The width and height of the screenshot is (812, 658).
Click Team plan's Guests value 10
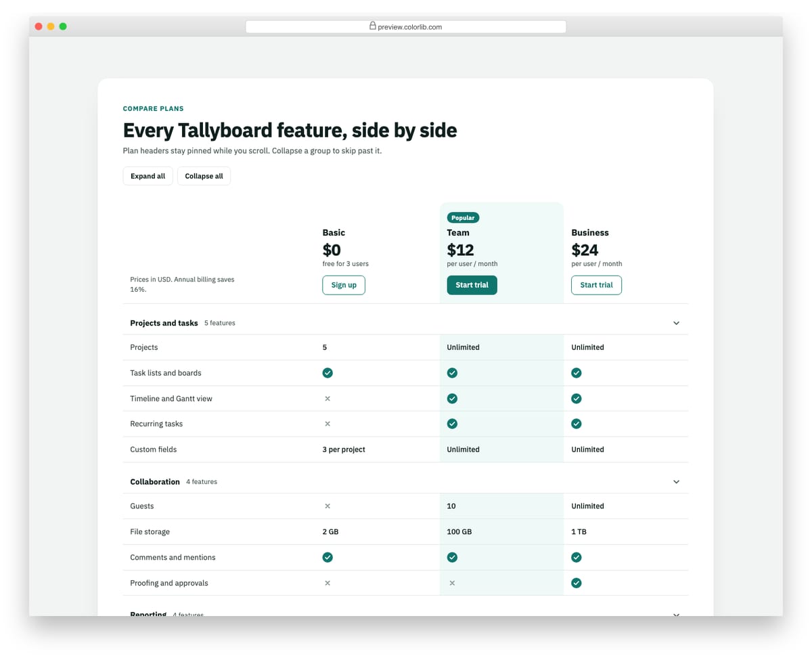pyautogui.click(x=451, y=506)
